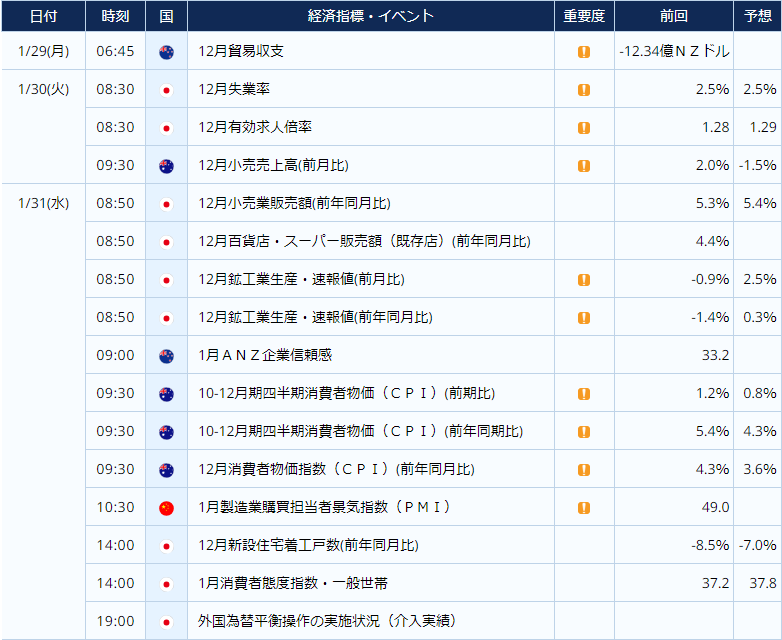Click the importance mark for 四半期CPI (前期比)
The image size is (782, 640).
click(x=584, y=394)
